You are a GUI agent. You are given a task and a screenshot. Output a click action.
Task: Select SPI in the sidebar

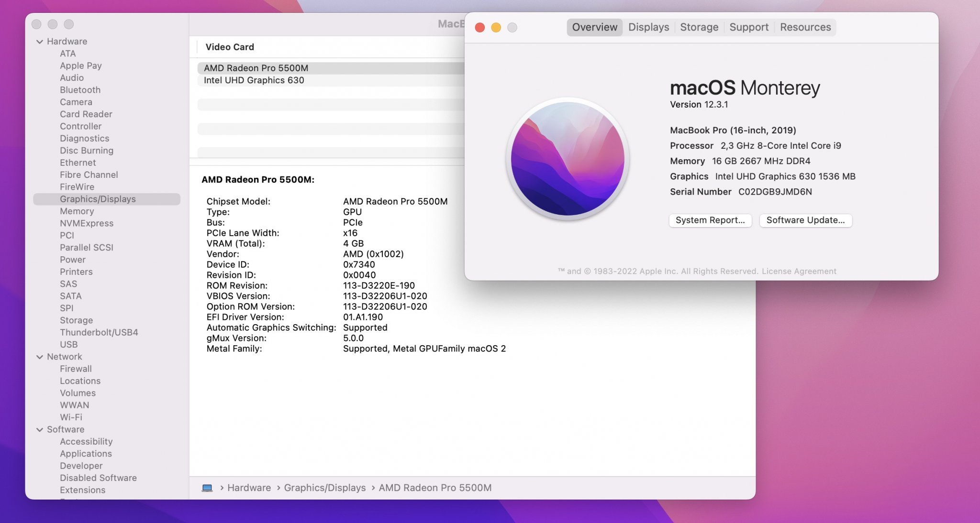pos(67,308)
